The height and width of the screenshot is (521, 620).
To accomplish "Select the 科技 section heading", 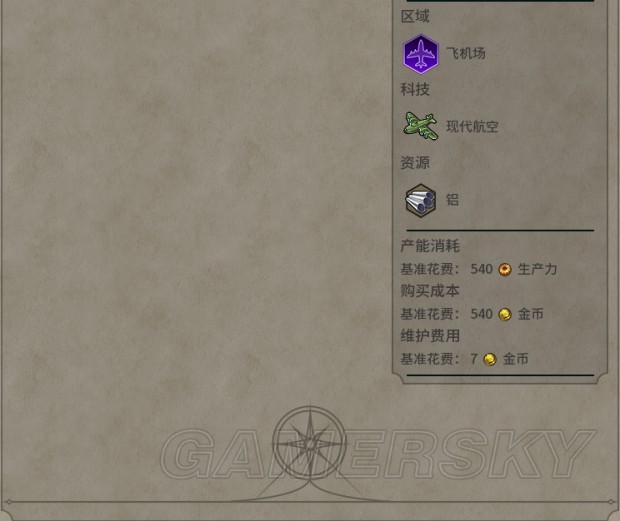I will point(415,89).
